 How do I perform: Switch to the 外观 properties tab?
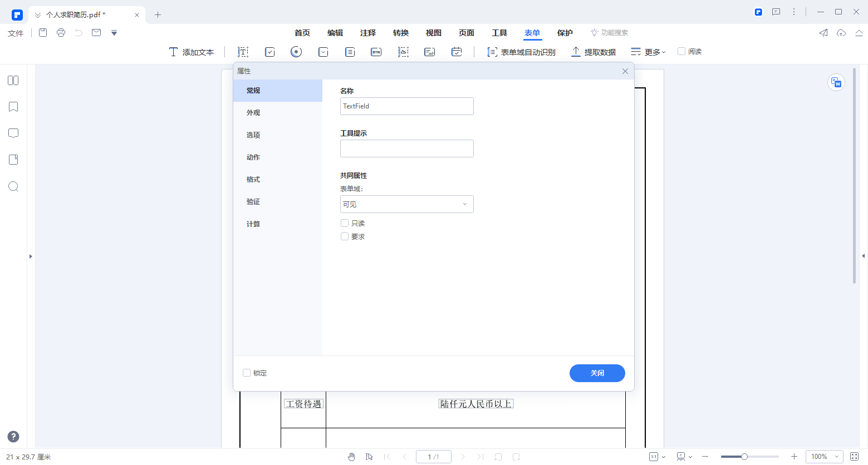(253, 112)
